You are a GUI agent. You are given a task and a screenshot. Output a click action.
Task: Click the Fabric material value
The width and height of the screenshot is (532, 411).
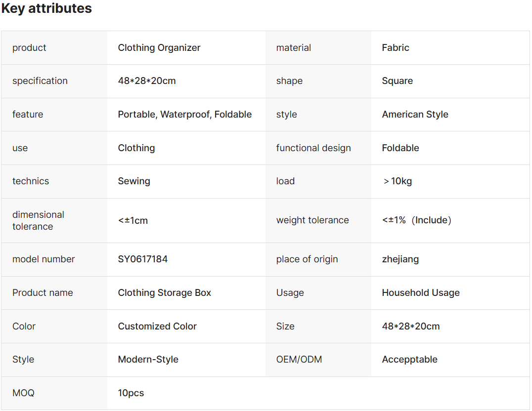click(x=396, y=48)
